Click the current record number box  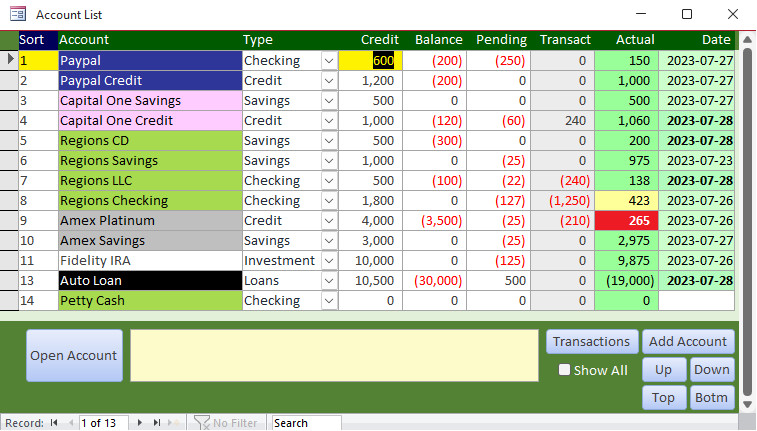click(103, 423)
